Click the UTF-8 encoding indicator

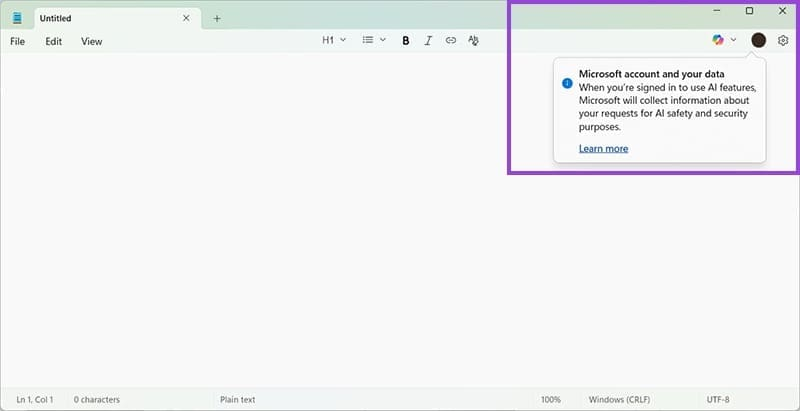pyautogui.click(x=719, y=400)
